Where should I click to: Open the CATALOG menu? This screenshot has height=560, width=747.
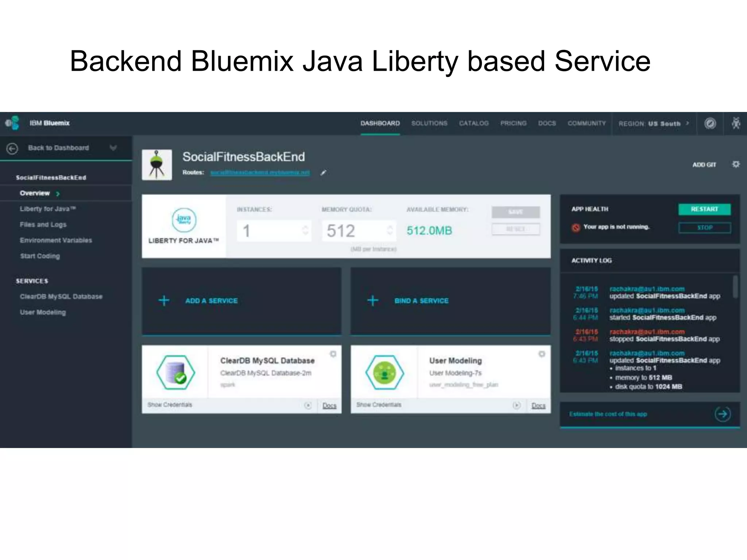474,123
